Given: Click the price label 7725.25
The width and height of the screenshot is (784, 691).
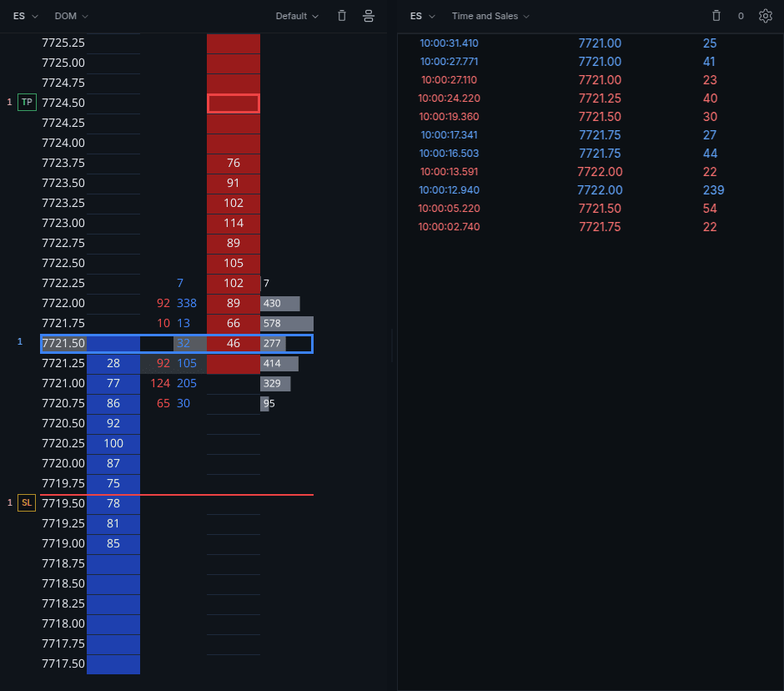Looking at the screenshot, I should (x=63, y=43).
